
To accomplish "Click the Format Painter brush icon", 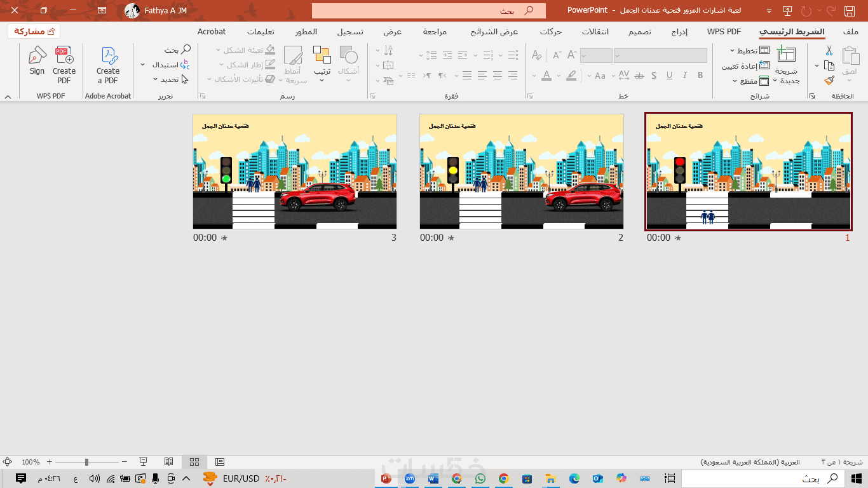I will point(829,80).
